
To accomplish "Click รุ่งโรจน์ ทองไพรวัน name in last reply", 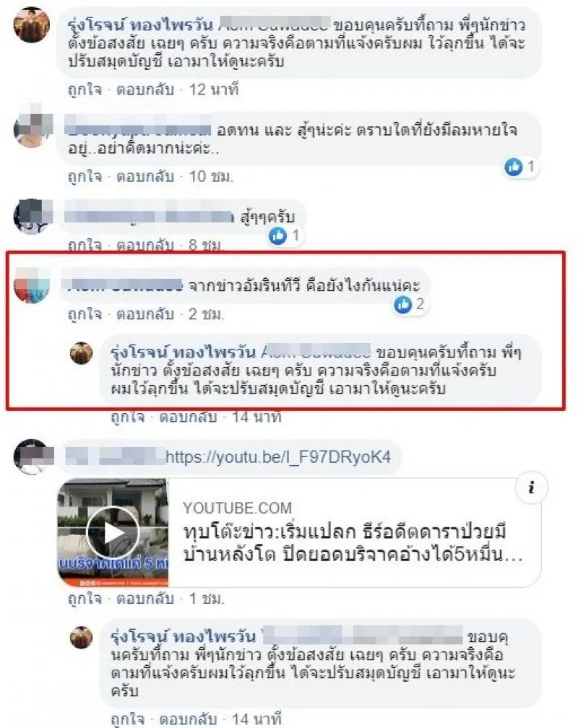I will pyautogui.click(x=183, y=637).
